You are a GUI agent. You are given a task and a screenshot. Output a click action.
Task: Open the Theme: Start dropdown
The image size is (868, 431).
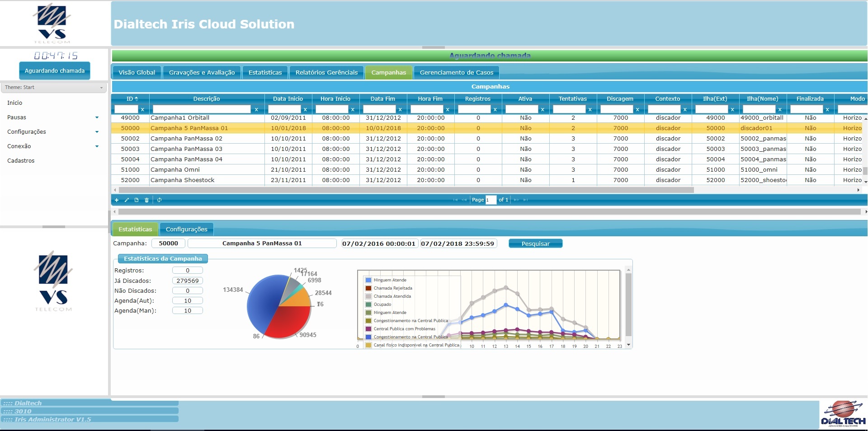click(54, 87)
